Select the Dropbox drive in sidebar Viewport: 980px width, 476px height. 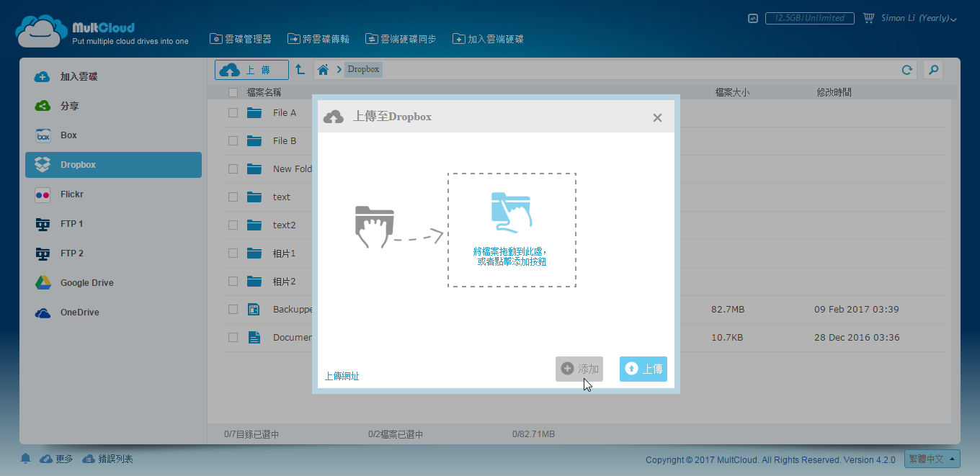(113, 165)
